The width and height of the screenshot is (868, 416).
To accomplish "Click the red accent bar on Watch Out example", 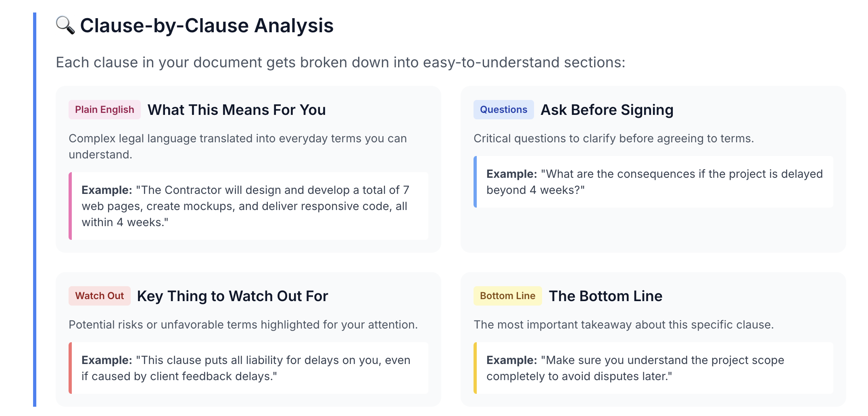I will coord(70,368).
